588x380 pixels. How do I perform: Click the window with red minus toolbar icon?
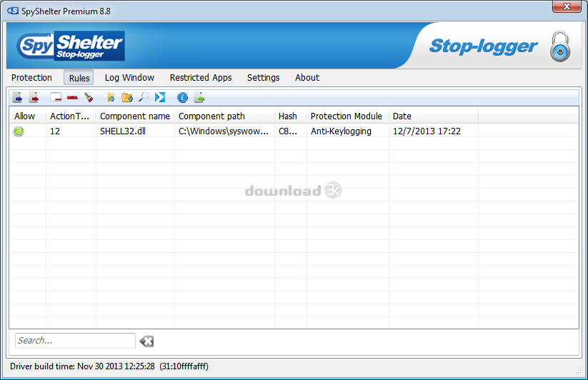56,97
